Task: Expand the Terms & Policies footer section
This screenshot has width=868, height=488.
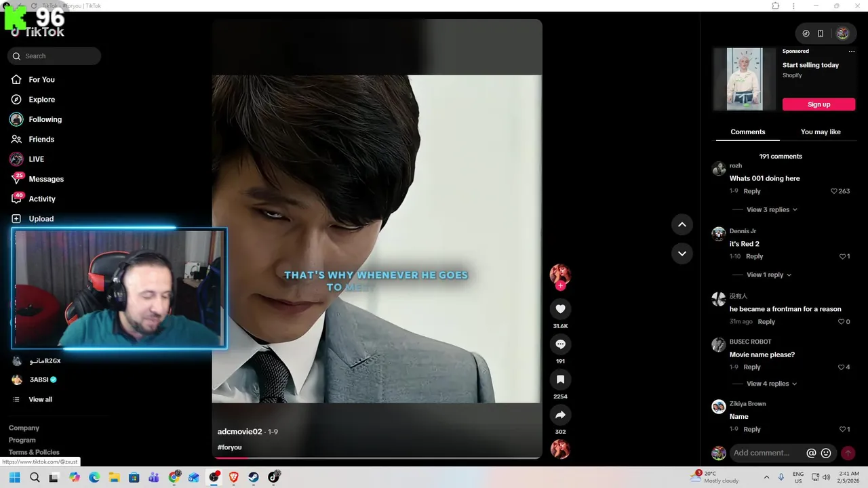Action: coord(34,452)
